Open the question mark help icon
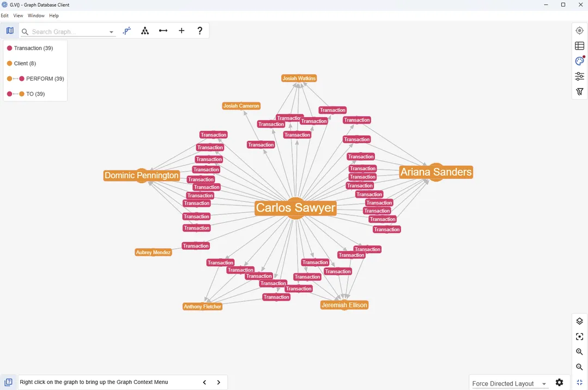Viewport: 588px width, 390px height. point(200,31)
